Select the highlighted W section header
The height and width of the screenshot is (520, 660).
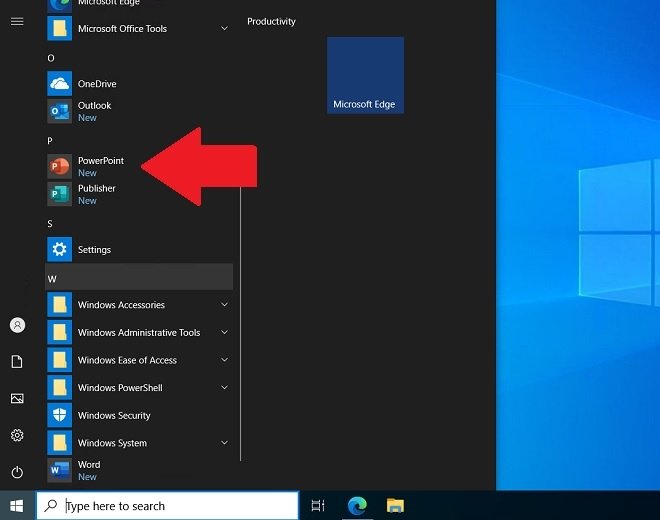(139, 277)
